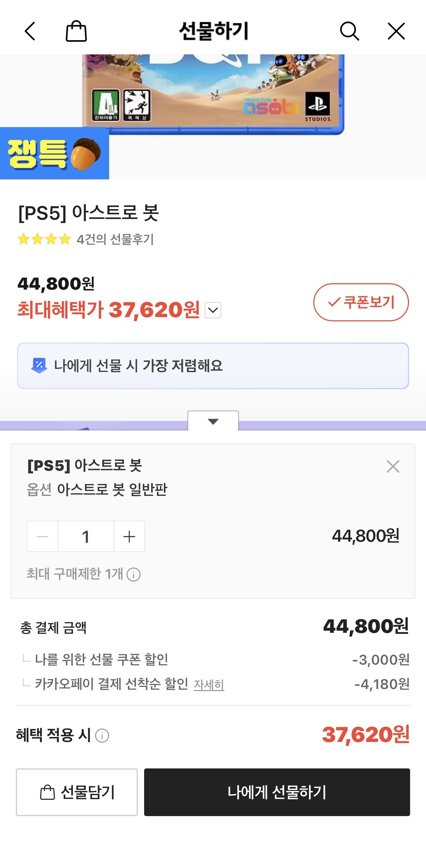Image resolution: width=426 pixels, height=868 pixels.
Task: Decrease quantity with the minus button
Action: pos(42,537)
